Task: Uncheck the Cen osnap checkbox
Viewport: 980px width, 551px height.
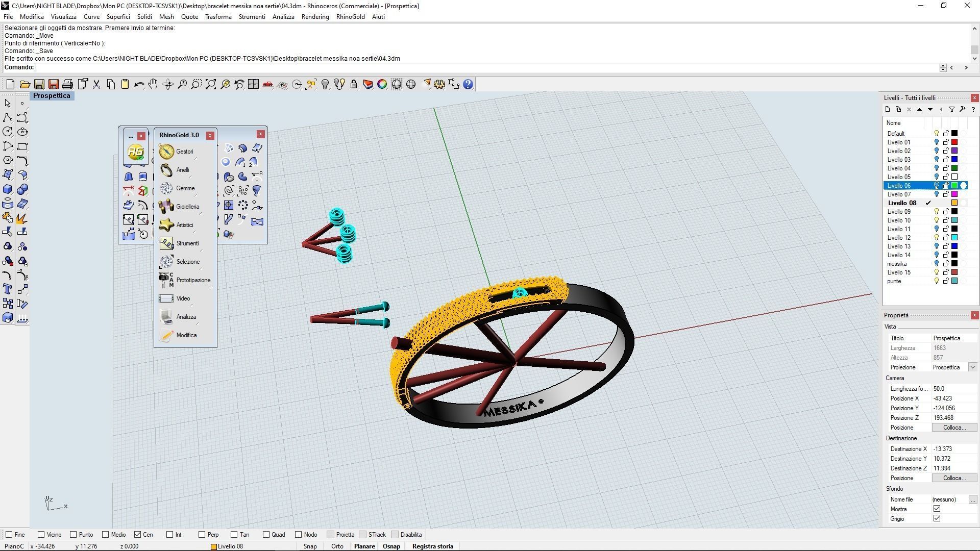Action: [x=137, y=535]
